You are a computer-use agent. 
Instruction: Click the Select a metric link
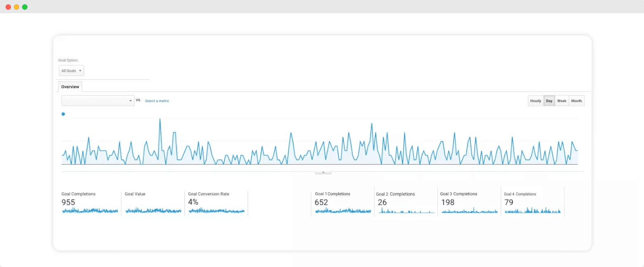point(157,101)
